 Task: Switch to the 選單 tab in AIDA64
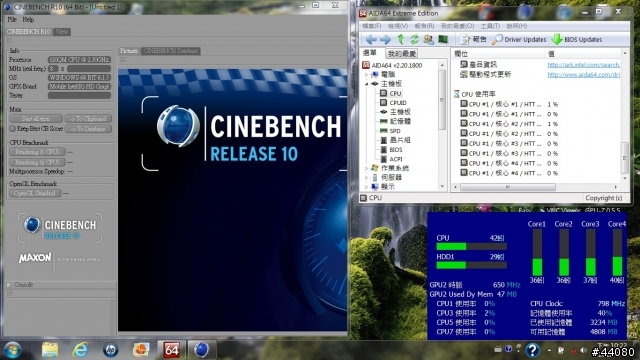pyautogui.click(x=370, y=53)
